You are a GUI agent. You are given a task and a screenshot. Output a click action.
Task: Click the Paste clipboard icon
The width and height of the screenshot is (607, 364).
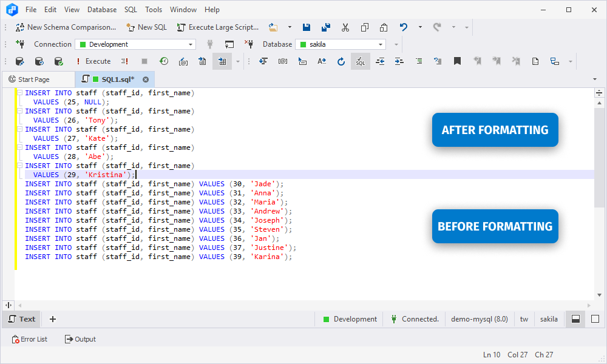pos(384,27)
